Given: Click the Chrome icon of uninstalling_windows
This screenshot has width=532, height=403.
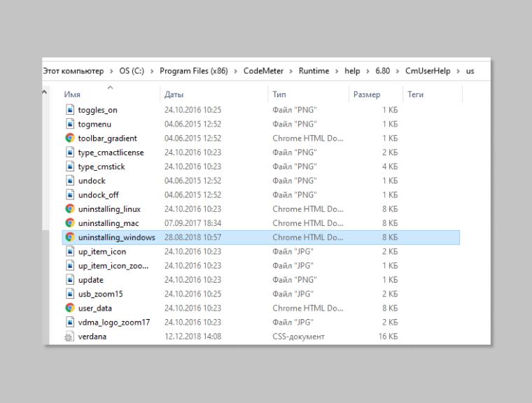Looking at the screenshot, I should pyautogui.click(x=69, y=237).
